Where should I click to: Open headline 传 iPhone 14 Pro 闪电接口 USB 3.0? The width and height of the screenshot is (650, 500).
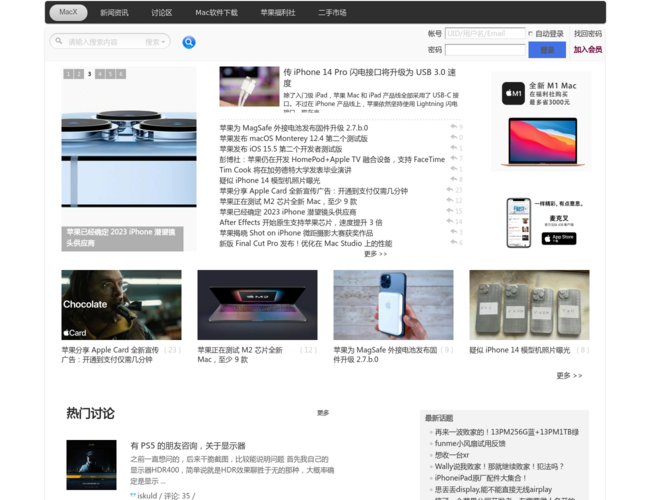pyautogui.click(x=370, y=78)
